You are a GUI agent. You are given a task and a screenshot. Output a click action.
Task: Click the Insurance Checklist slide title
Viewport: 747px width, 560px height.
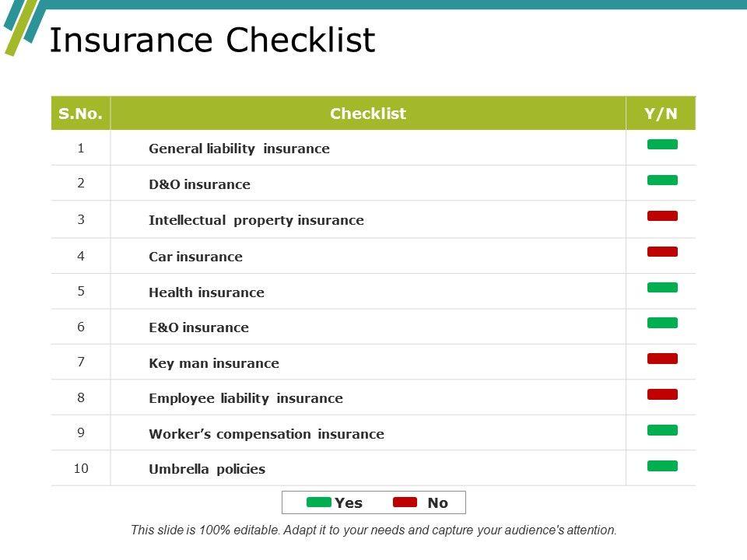point(212,40)
